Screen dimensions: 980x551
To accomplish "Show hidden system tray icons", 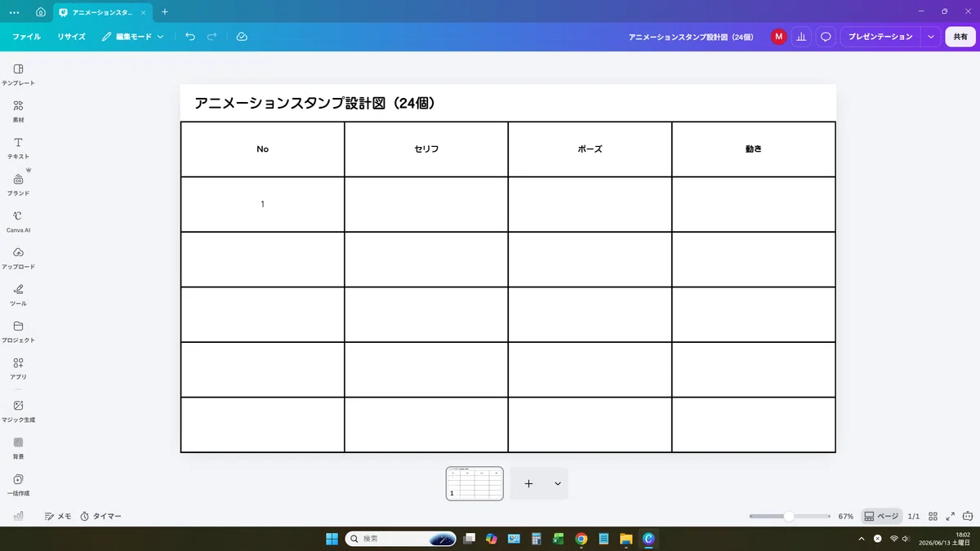I will tap(862, 539).
